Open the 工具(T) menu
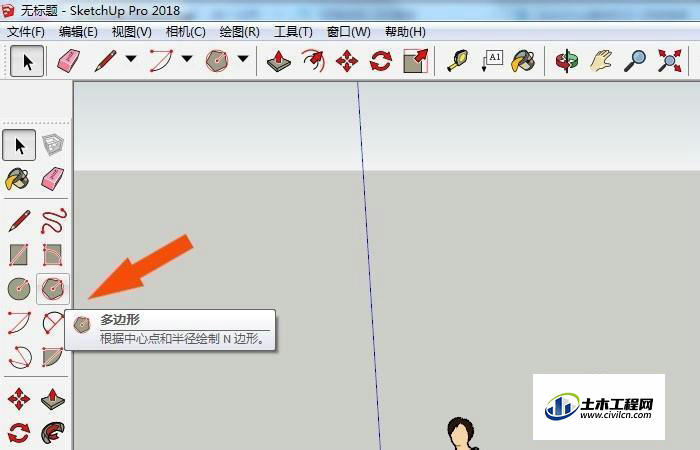 293,32
